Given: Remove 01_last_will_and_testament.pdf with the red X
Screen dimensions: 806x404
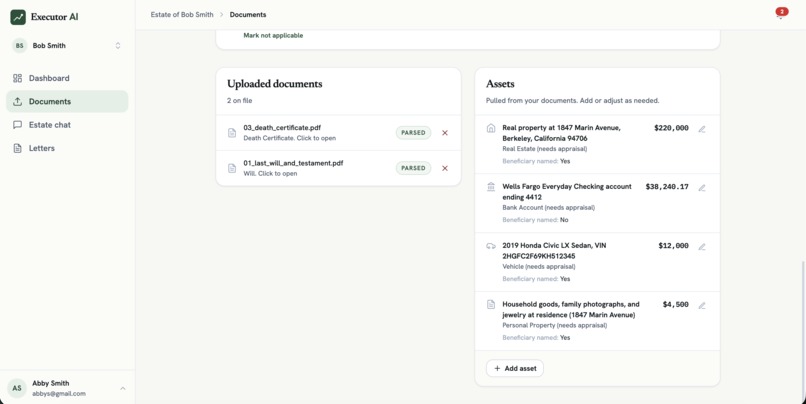Looking at the screenshot, I should 445,168.
